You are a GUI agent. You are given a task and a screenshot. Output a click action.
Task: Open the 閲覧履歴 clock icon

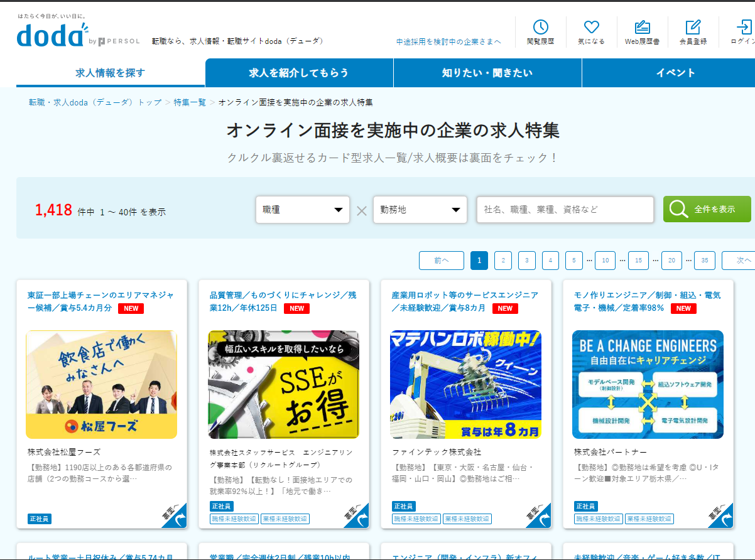click(x=540, y=27)
